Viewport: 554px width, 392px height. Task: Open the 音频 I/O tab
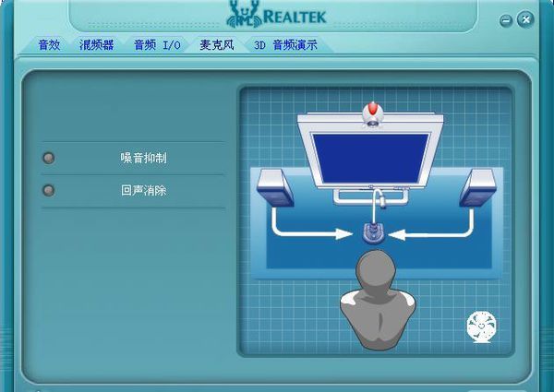pos(157,45)
